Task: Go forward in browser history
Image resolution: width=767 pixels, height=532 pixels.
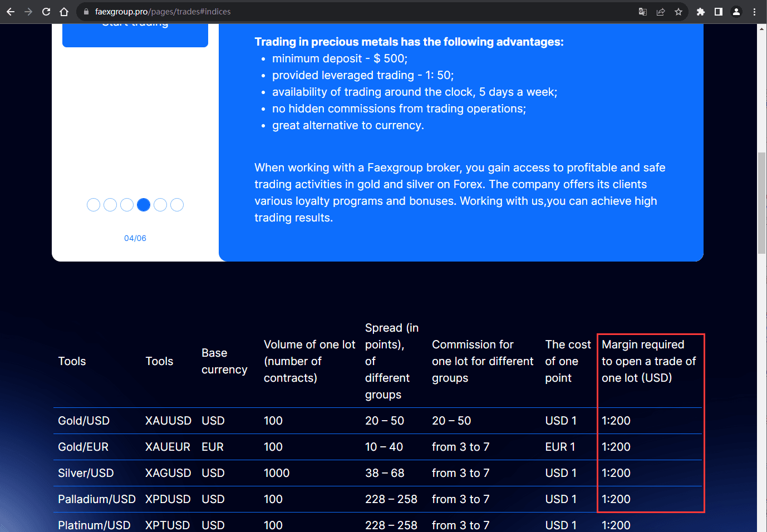Action: [28, 12]
